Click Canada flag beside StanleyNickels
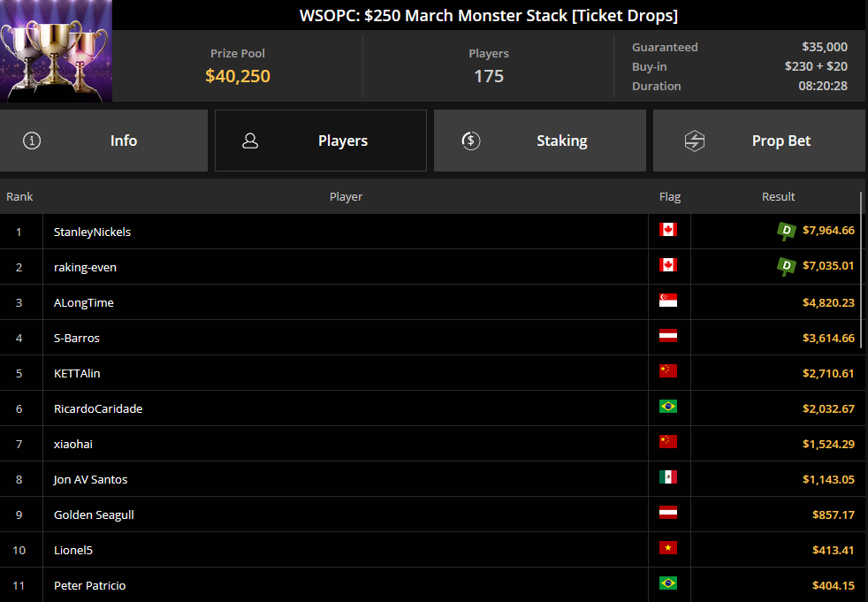The image size is (868, 602). point(668,230)
